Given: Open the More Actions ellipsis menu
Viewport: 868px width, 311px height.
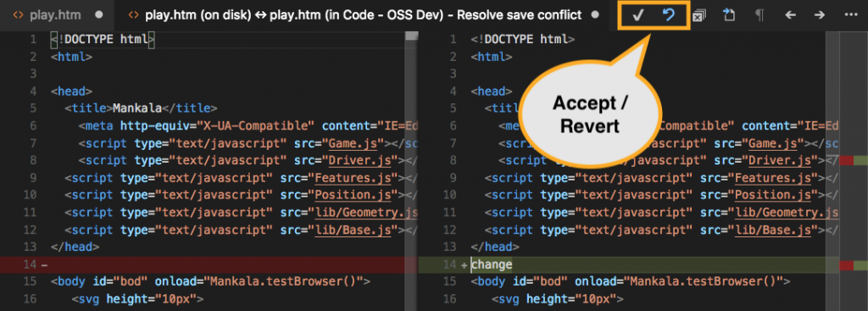Looking at the screenshot, I should click(851, 15).
